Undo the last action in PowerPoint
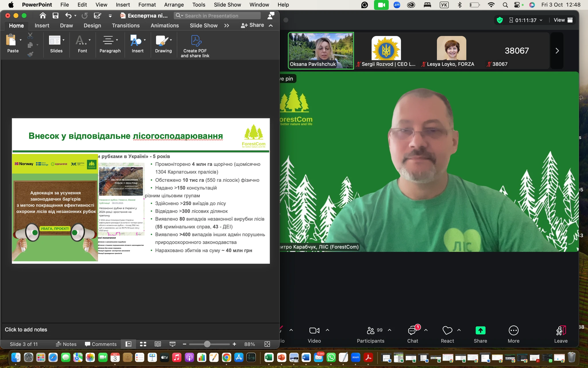Image resolution: width=588 pixels, height=368 pixels. 68,16
